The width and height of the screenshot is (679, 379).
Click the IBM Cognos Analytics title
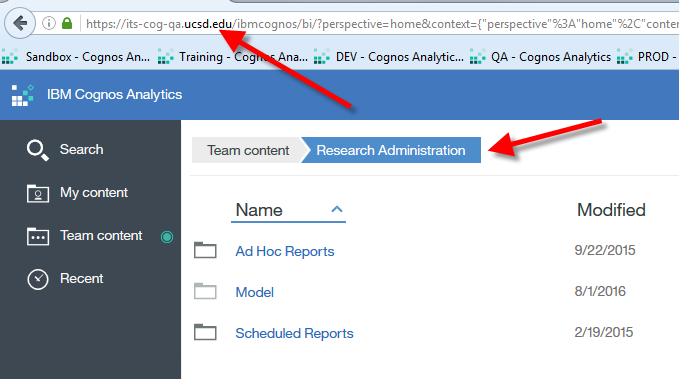[114, 94]
